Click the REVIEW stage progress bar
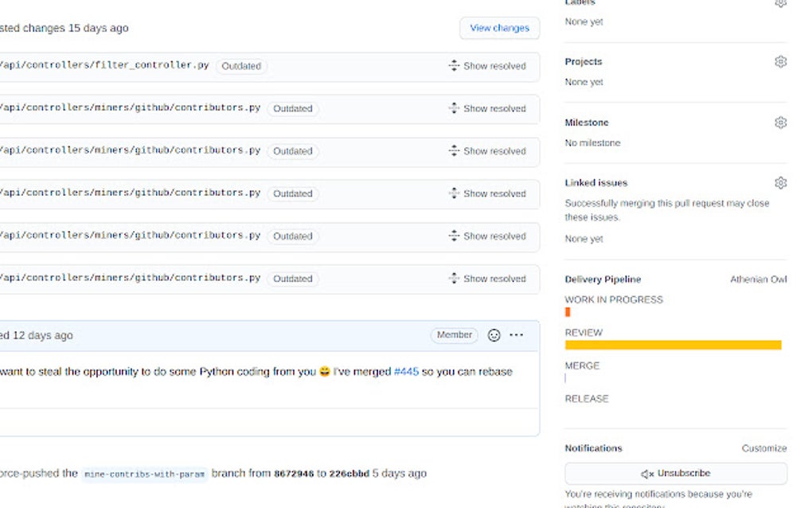 (673, 346)
